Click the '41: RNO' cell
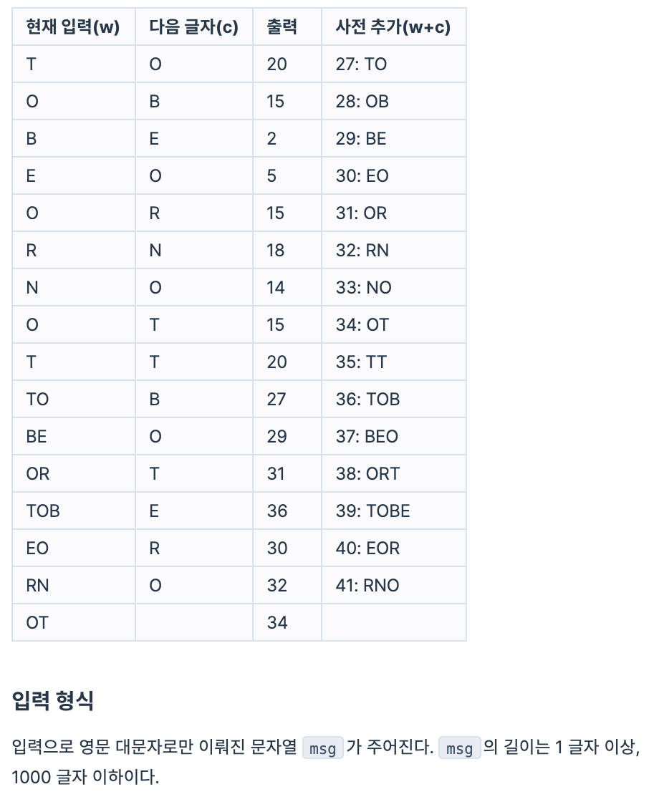 point(367,586)
